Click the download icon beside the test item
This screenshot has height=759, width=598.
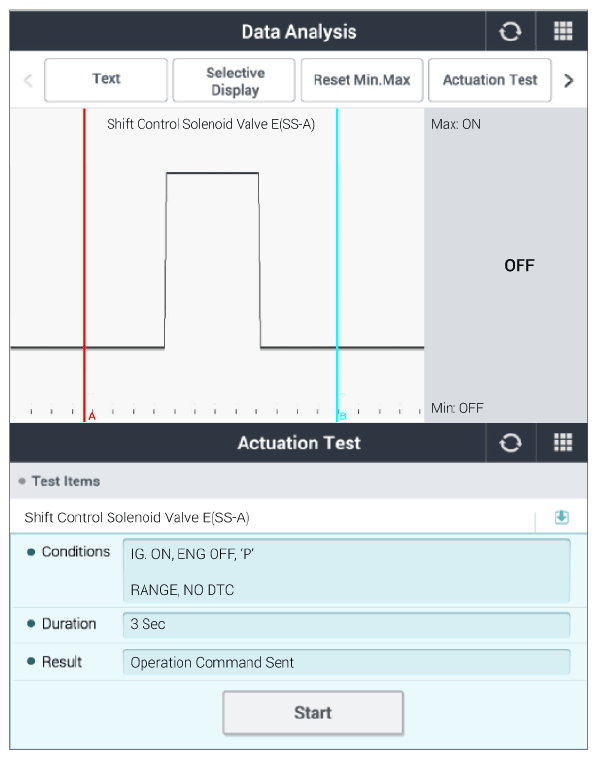(x=562, y=517)
